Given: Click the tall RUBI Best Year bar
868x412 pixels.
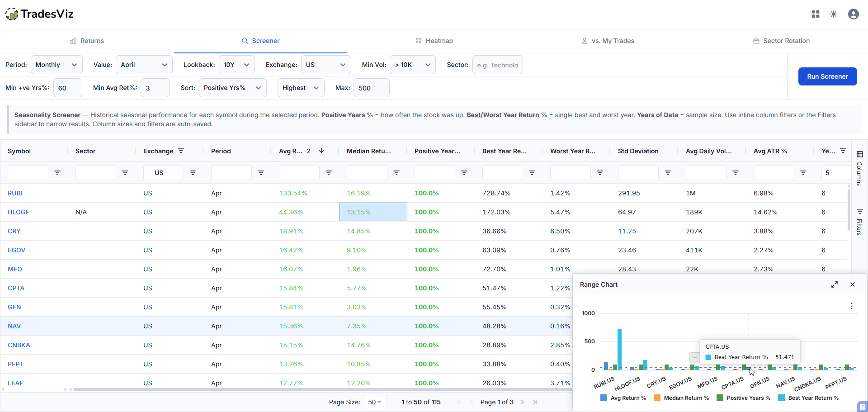Looking at the screenshot, I should pyautogui.click(x=619, y=349).
